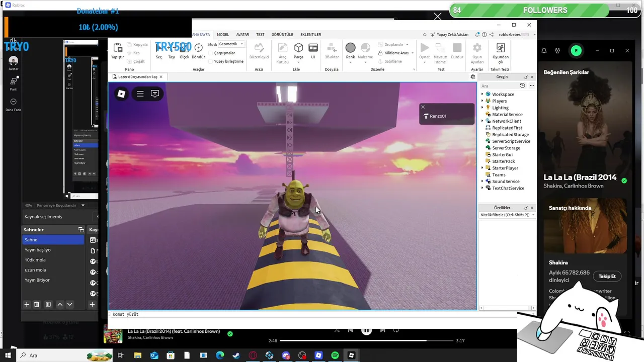
Task: Select ServerScriptService in Gezgin
Action: tap(511, 141)
